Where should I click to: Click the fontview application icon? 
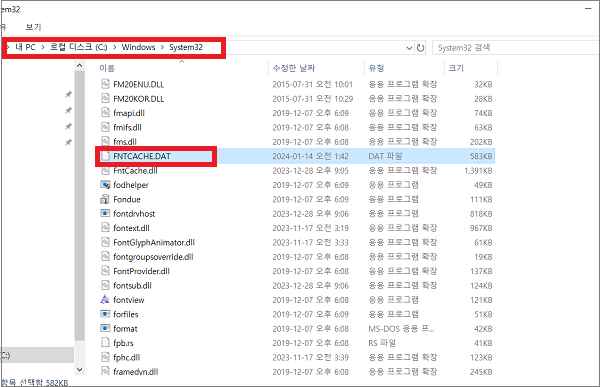(x=105, y=299)
